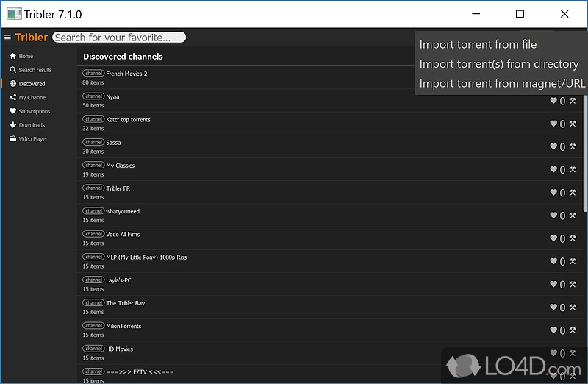Open the French Movies 2 channel
This screenshot has width=588, height=384.
(x=126, y=74)
